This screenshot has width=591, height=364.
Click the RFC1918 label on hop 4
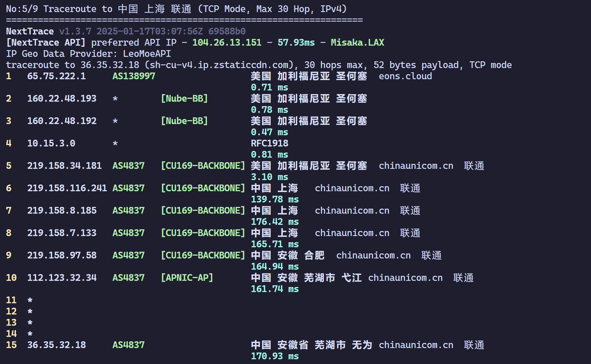pyautogui.click(x=269, y=143)
